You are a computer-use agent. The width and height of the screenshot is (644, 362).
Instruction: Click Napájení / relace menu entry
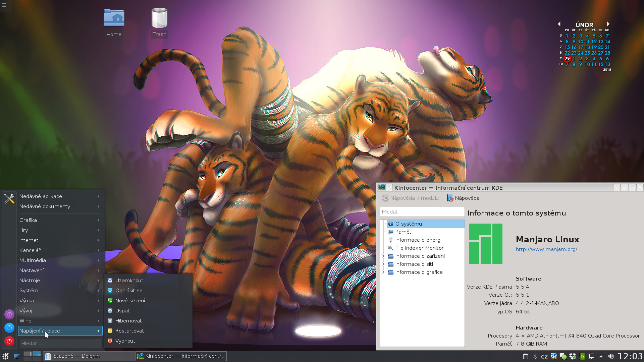coord(60,331)
